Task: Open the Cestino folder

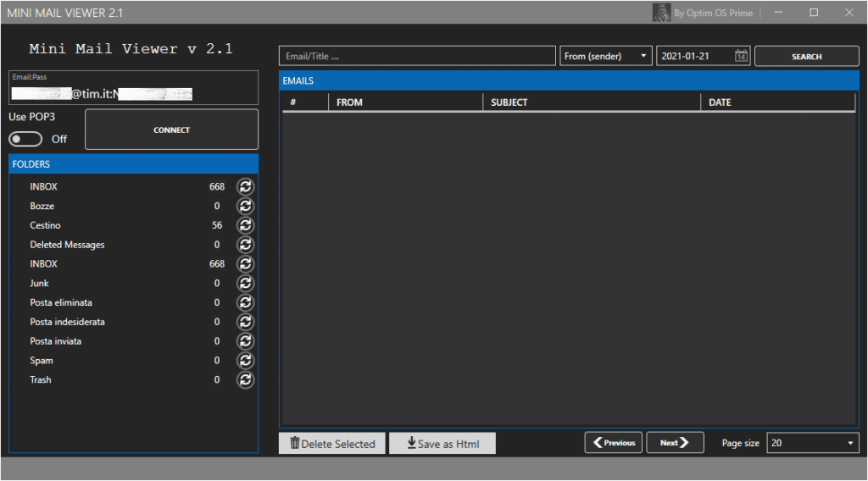Action: click(x=46, y=225)
